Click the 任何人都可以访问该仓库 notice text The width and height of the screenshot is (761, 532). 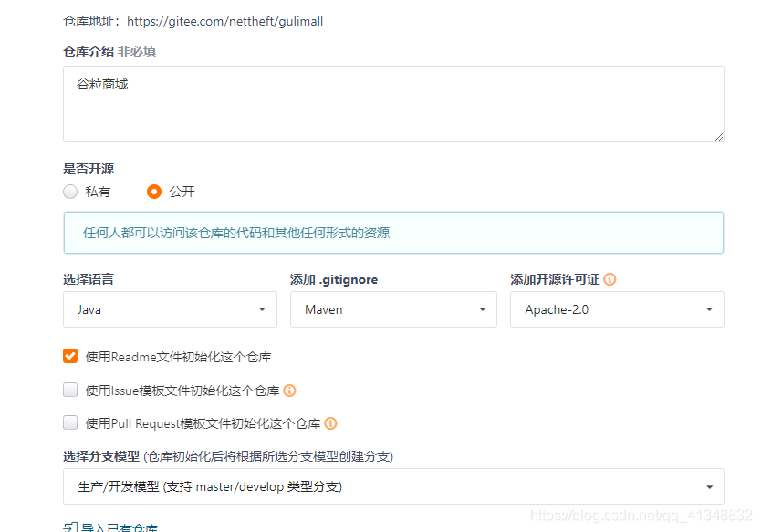pos(236,233)
